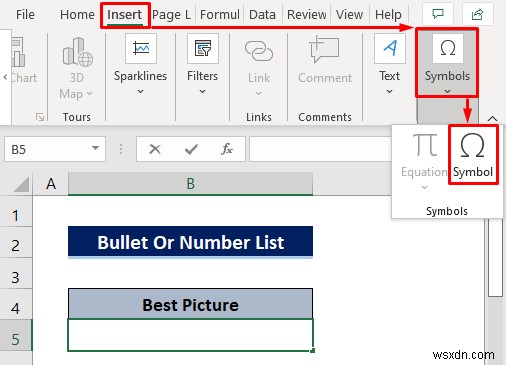
Task: Expand the Equation dropdown arrow
Action: 424,187
